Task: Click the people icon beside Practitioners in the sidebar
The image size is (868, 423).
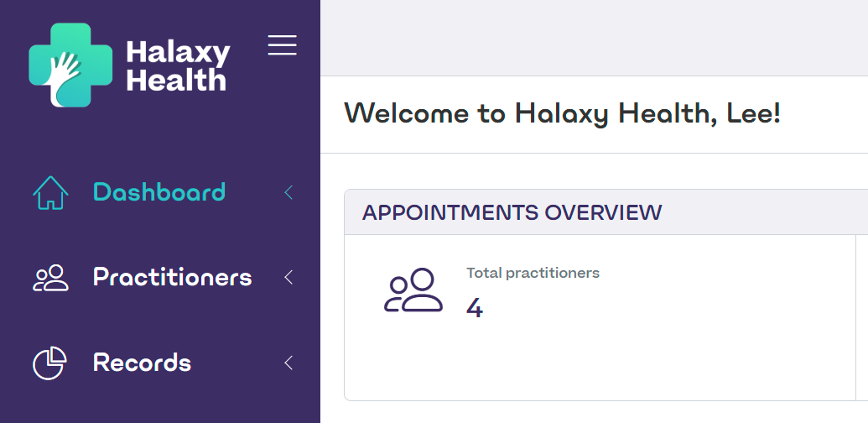Action: [x=50, y=278]
